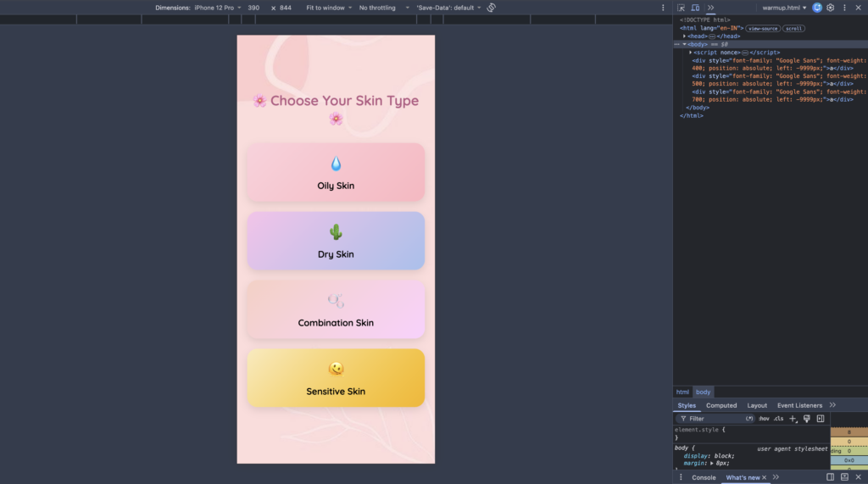Close the What's new tab
Screen dimensions: 868x484
764,477
